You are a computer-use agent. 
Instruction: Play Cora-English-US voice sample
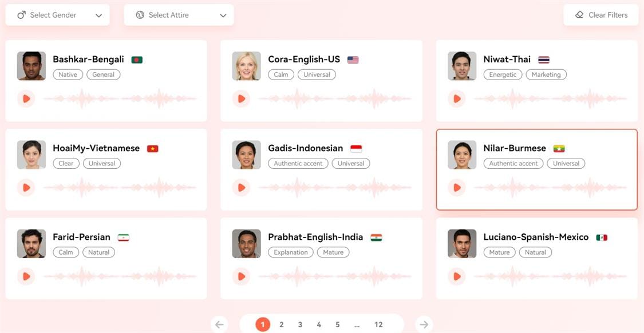click(x=242, y=98)
